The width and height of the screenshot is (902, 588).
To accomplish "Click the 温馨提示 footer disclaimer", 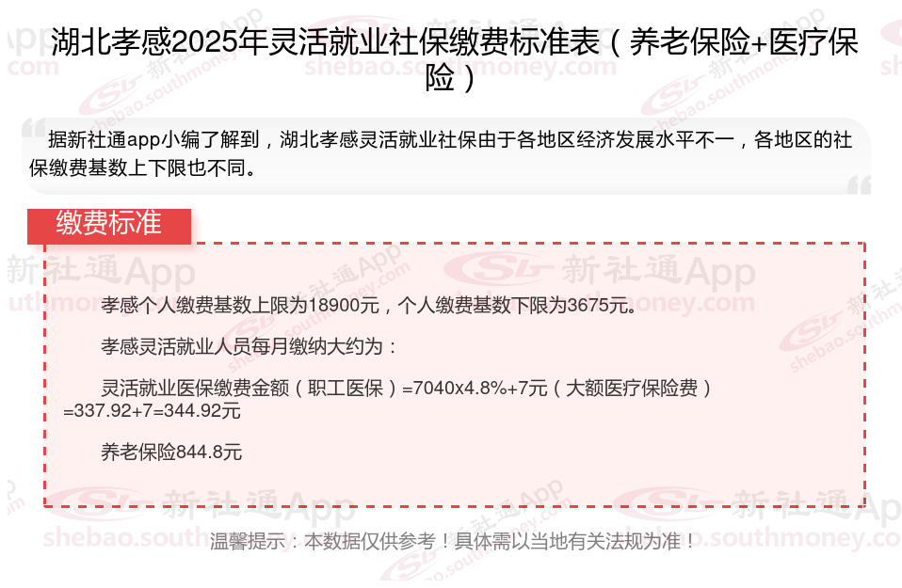I will (453, 541).
